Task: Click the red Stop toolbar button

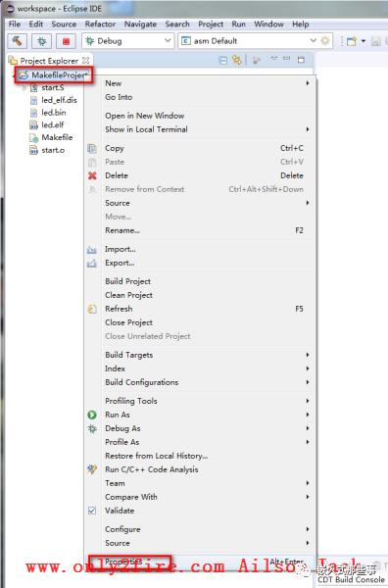Action: coord(66,41)
